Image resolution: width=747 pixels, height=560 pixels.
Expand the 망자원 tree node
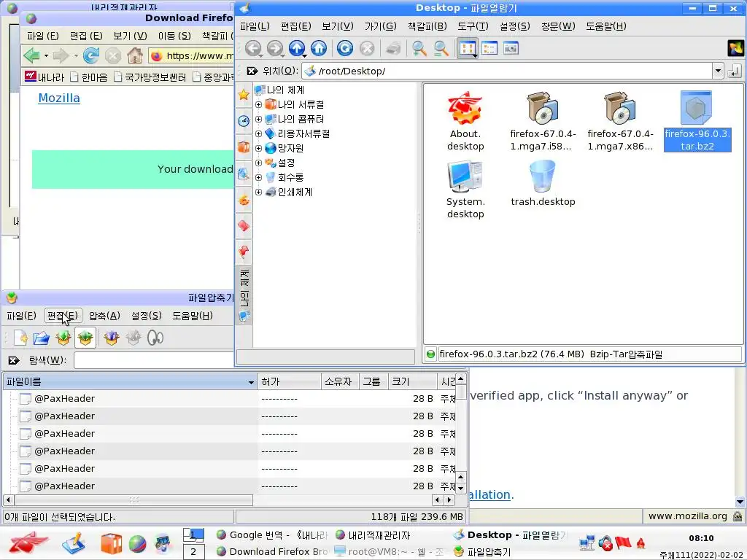pos(258,148)
